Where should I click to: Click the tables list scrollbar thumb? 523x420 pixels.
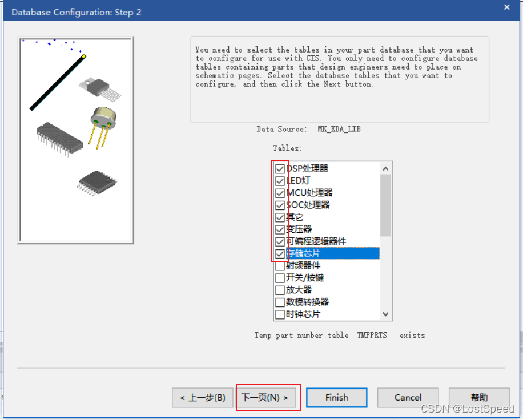385,205
